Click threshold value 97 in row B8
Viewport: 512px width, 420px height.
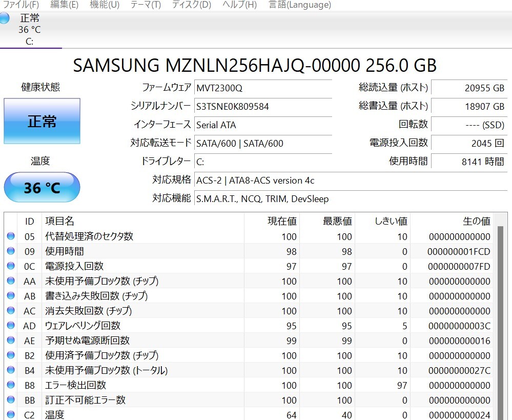(402, 385)
